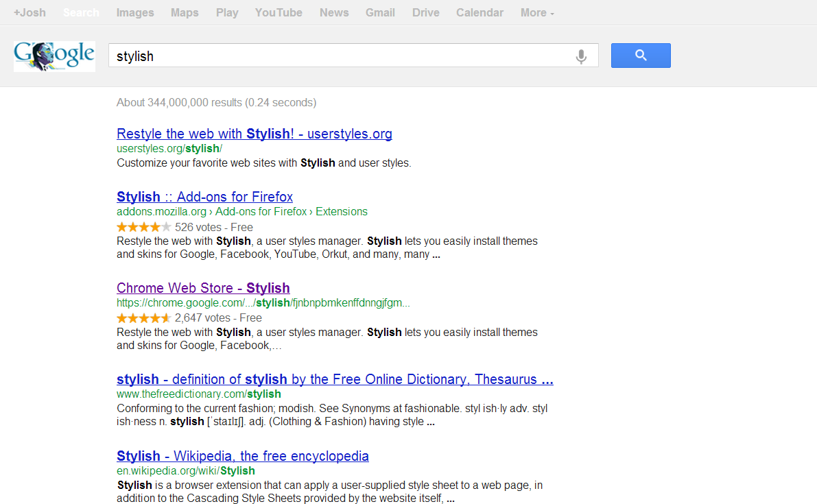Click the chrome.google.com green URL
The height and width of the screenshot is (504, 817).
tap(263, 302)
